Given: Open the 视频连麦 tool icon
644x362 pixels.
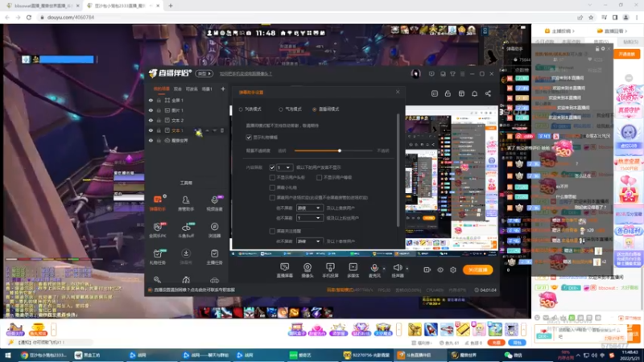Looking at the screenshot, I should coord(214,204).
